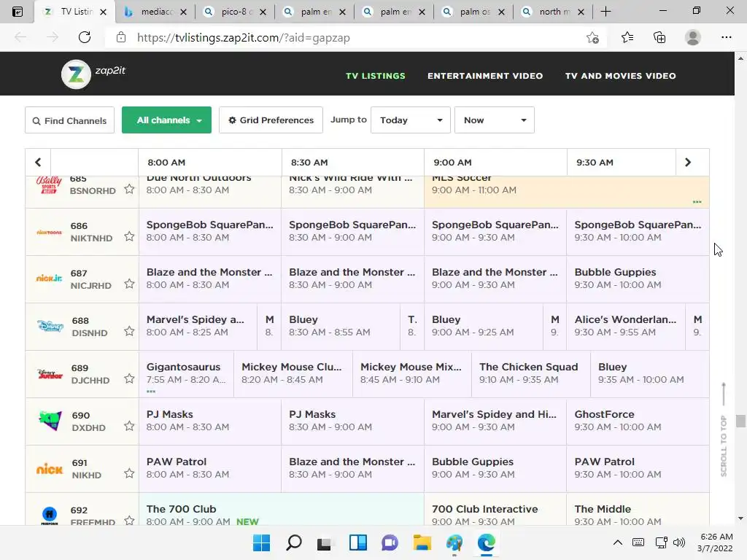Screen dimensions: 747x560
Task: Click the zap2it logo
Action: click(93, 74)
